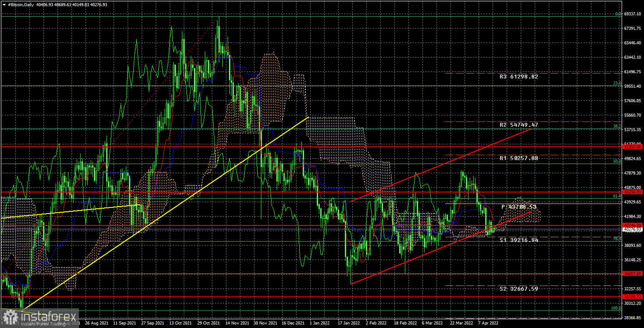Select the R3 61298.82 pivot label

[x=519, y=76]
